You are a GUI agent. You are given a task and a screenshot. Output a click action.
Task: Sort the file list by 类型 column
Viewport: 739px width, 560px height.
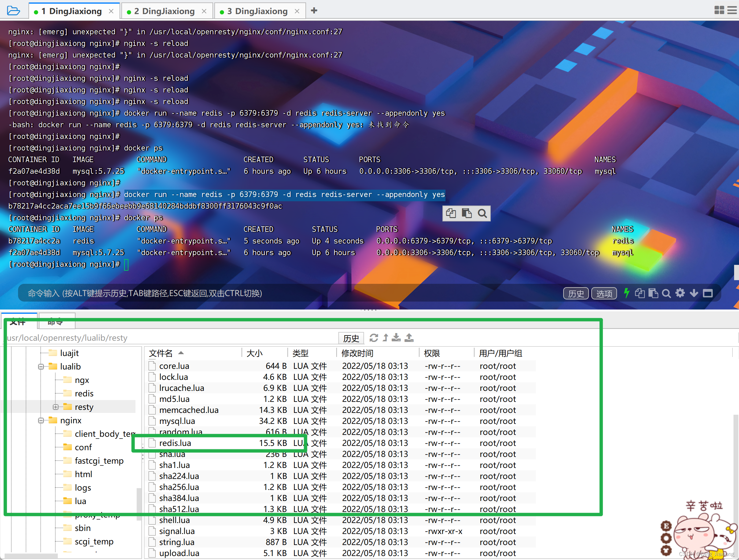coord(312,353)
